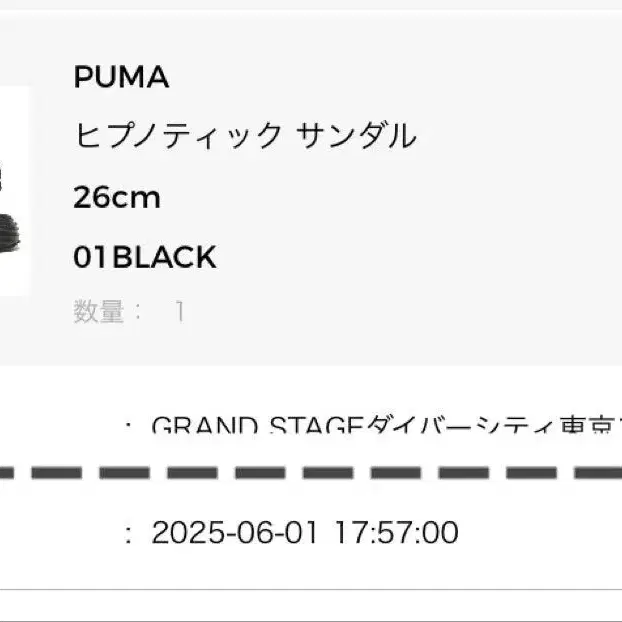This screenshot has width=622, height=622.
Task: Select the ヒプノティック サンダル product title
Action: [245, 136]
